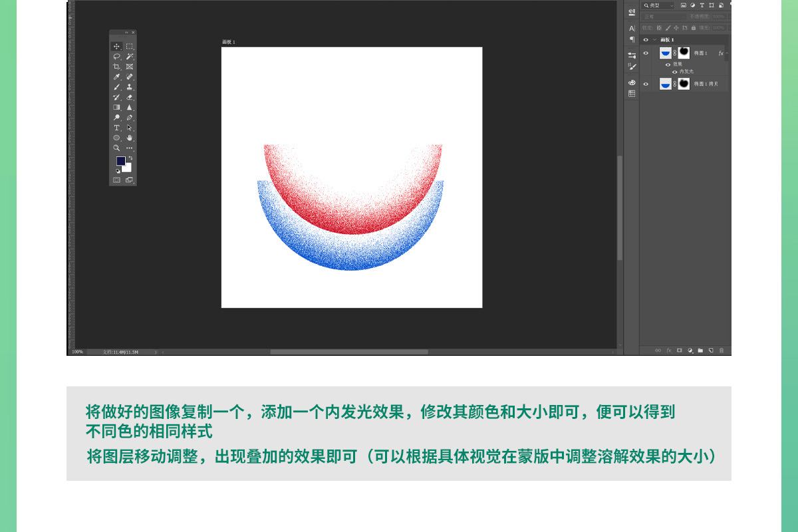Hide the 画板 1 artboard group

(x=646, y=40)
